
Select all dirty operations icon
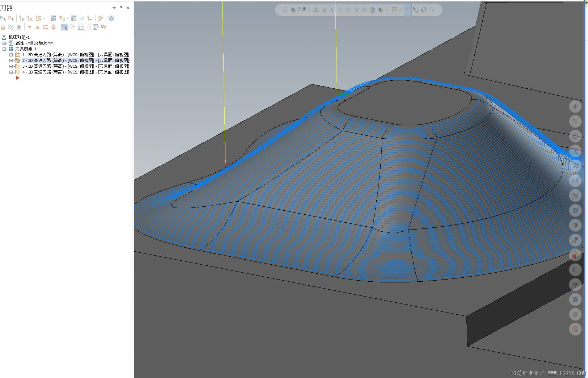[11, 18]
